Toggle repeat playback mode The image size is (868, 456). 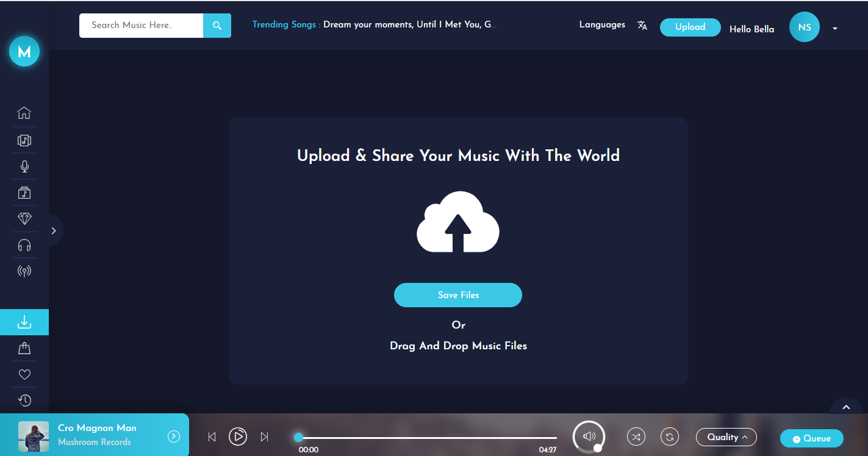[670, 436]
